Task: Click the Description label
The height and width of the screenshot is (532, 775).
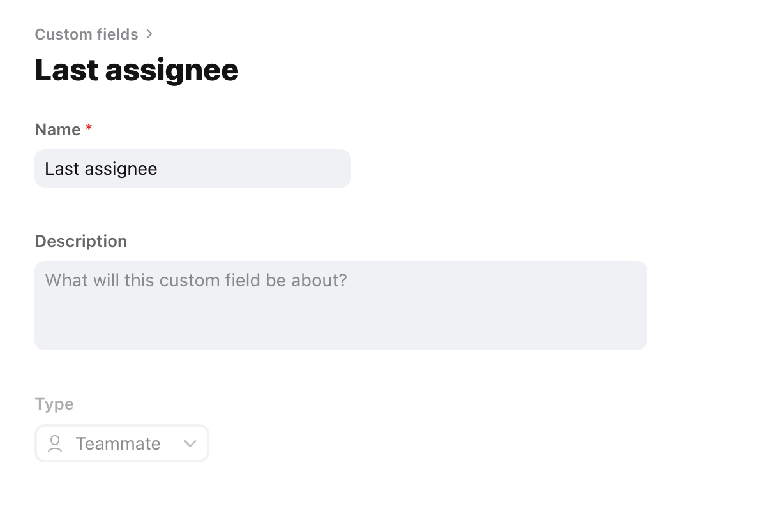Action: tap(81, 241)
